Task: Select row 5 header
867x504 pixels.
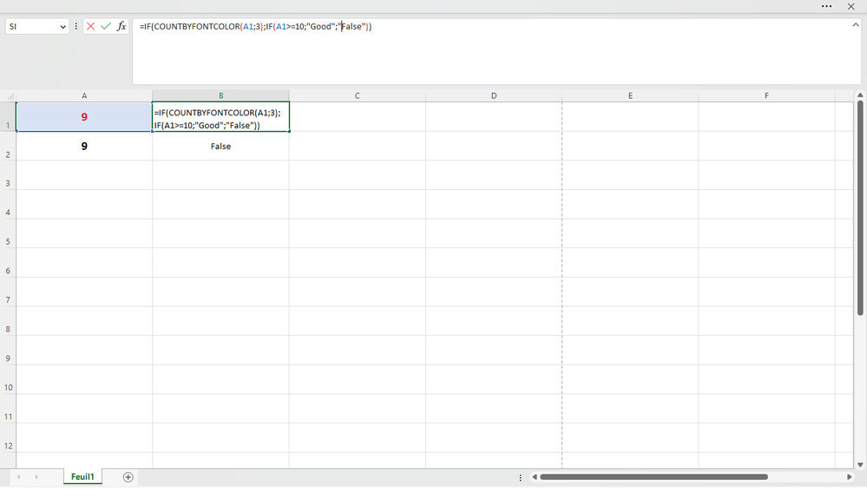Action: coord(8,233)
